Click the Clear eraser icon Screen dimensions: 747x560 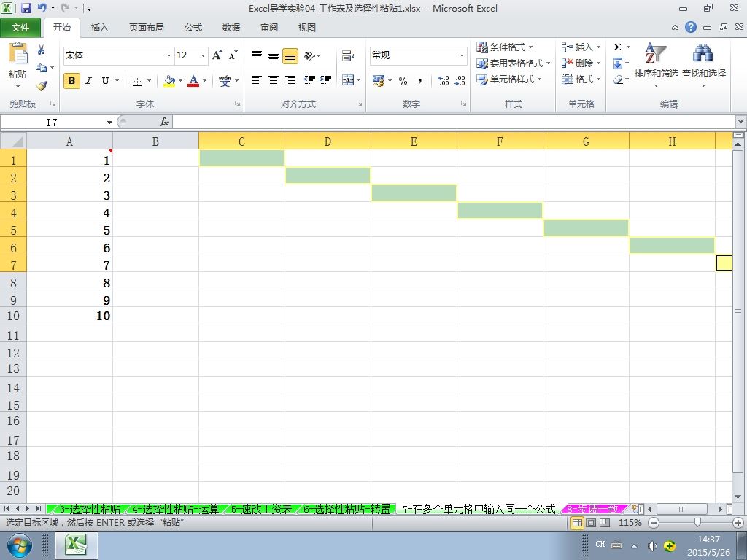pos(618,79)
